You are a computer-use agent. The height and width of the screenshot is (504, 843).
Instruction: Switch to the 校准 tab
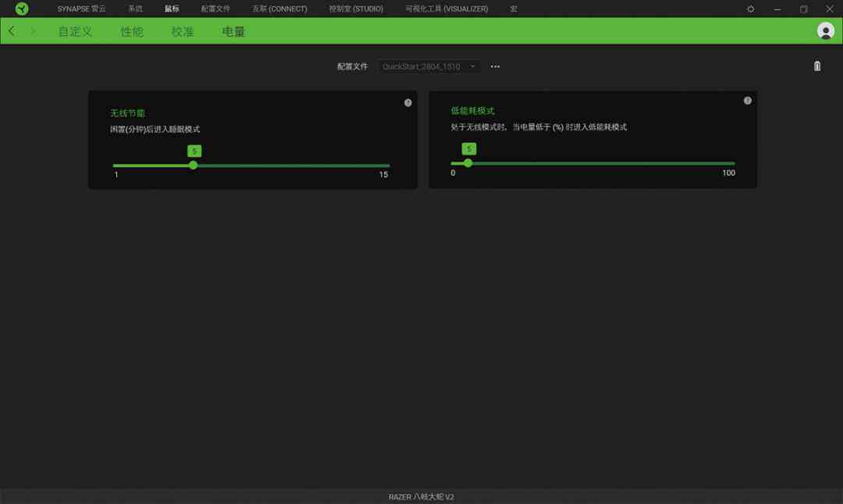point(182,32)
